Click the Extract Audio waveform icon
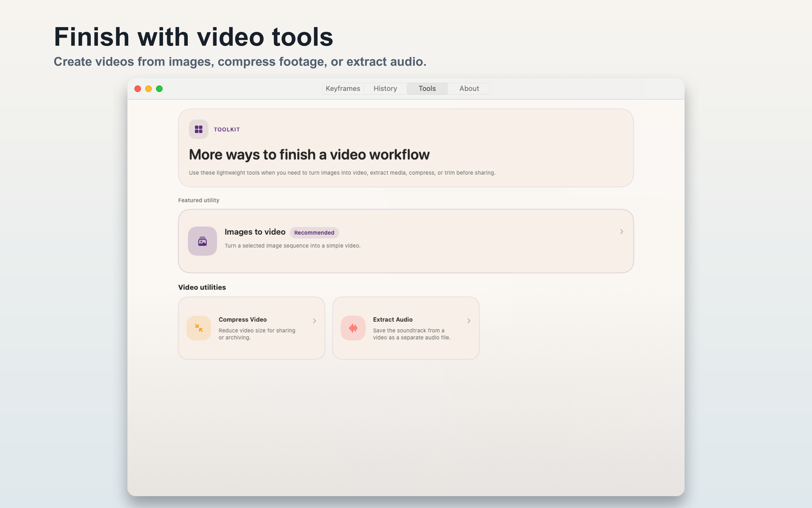The height and width of the screenshot is (508, 812). (x=353, y=328)
